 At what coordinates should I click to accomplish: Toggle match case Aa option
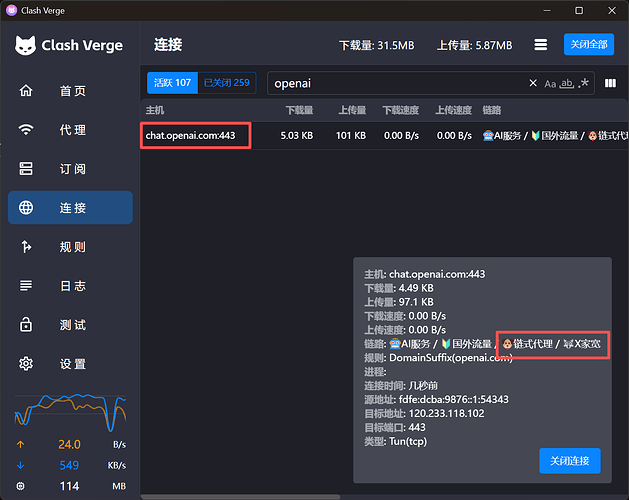[x=550, y=83]
